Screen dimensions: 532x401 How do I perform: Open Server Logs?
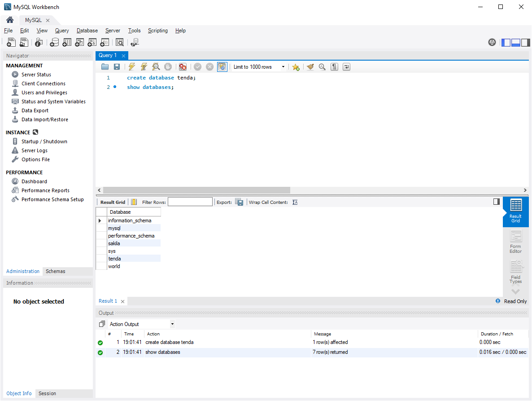tap(34, 150)
